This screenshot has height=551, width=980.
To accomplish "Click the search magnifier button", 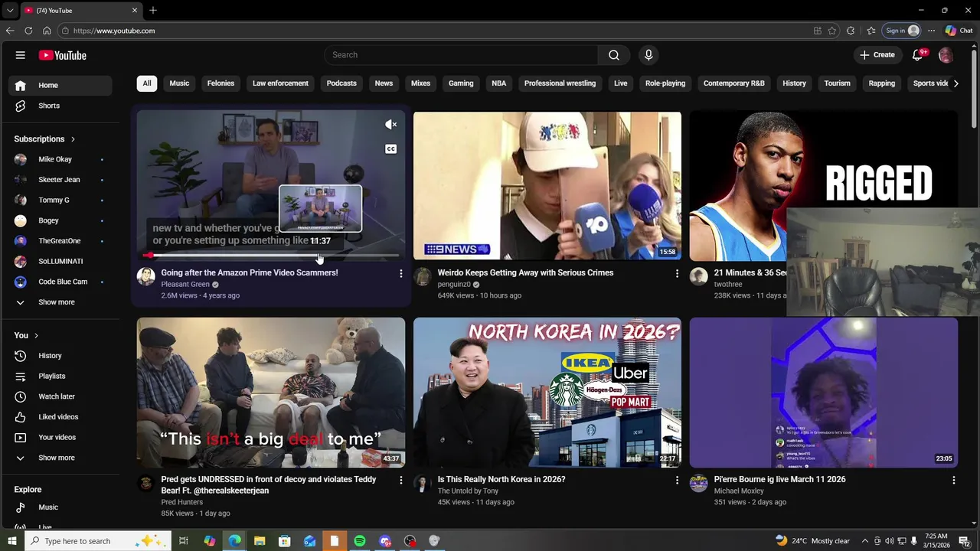I will point(614,55).
